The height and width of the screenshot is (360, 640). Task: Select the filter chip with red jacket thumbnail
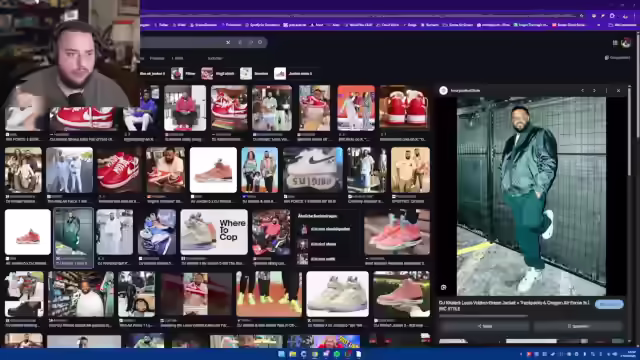coord(183,73)
